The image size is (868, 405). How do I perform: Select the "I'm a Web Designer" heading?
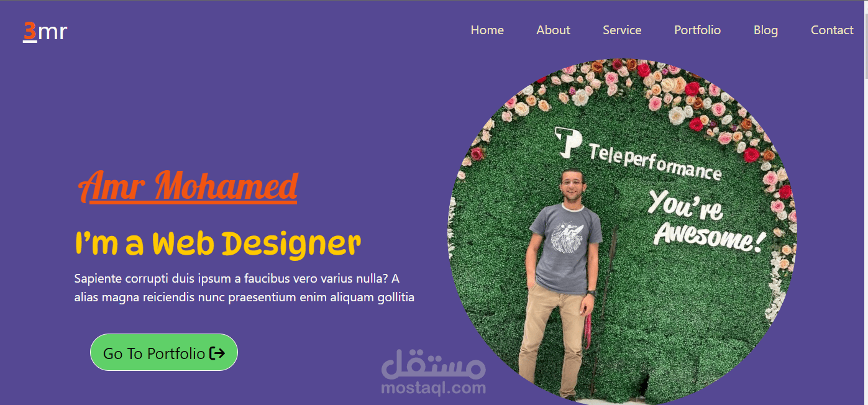pos(217,243)
